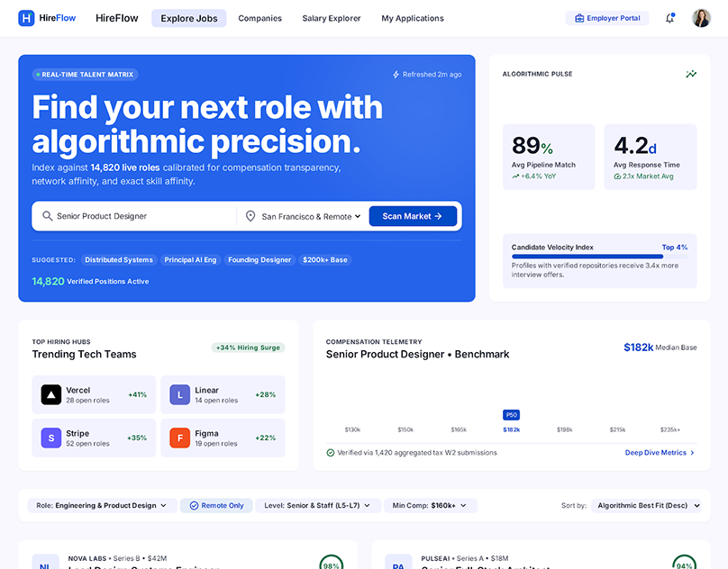Image resolution: width=728 pixels, height=569 pixels.
Task: Open the Companies nav item
Action: (x=260, y=18)
